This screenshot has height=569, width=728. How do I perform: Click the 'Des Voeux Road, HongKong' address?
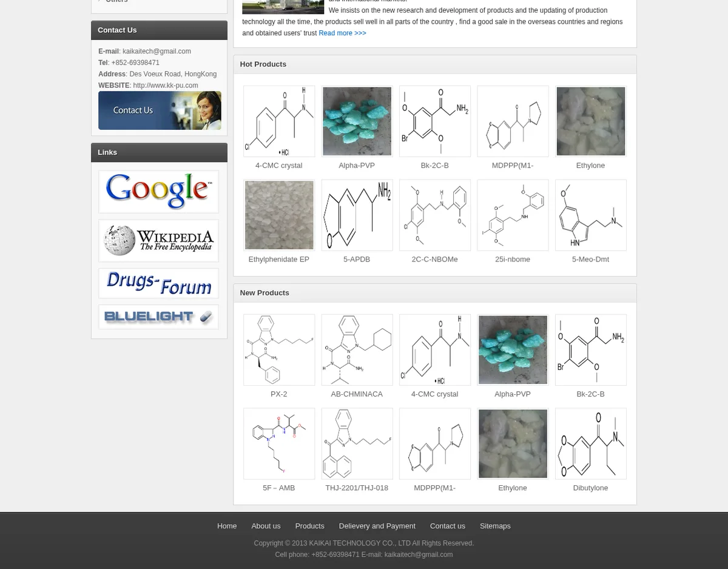click(173, 74)
